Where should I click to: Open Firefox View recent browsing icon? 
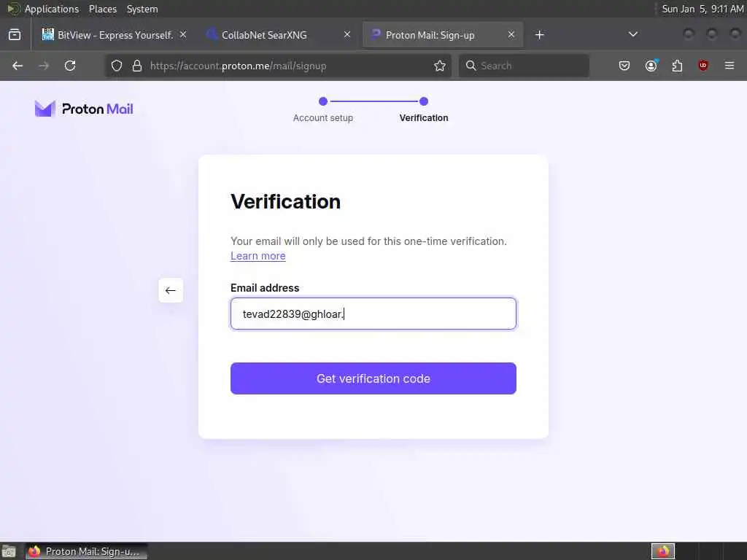15,34
